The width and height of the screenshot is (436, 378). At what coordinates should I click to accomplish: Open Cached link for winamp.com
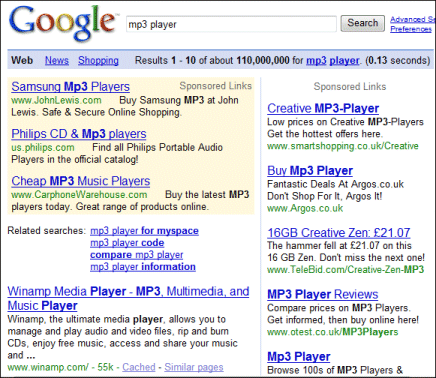coord(139,367)
